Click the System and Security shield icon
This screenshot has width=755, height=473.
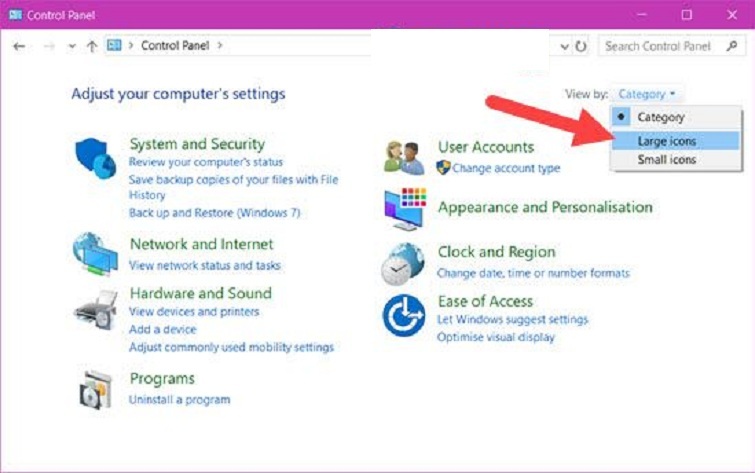click(x=96, y=159)
